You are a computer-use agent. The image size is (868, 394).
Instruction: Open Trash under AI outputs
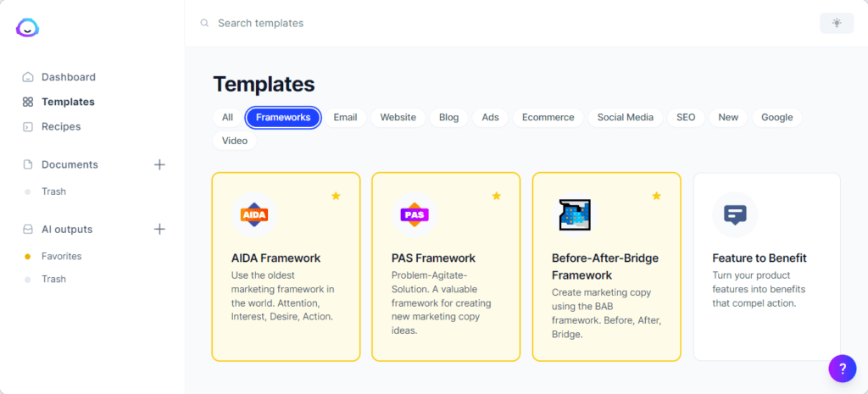pos(53,279)
